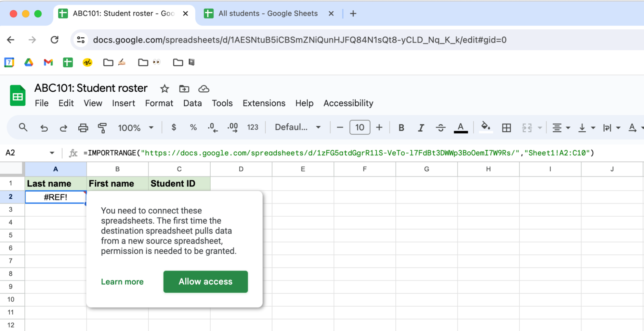
Task: Open the zoom 100% dropdown
Action: tap(136, 128)
